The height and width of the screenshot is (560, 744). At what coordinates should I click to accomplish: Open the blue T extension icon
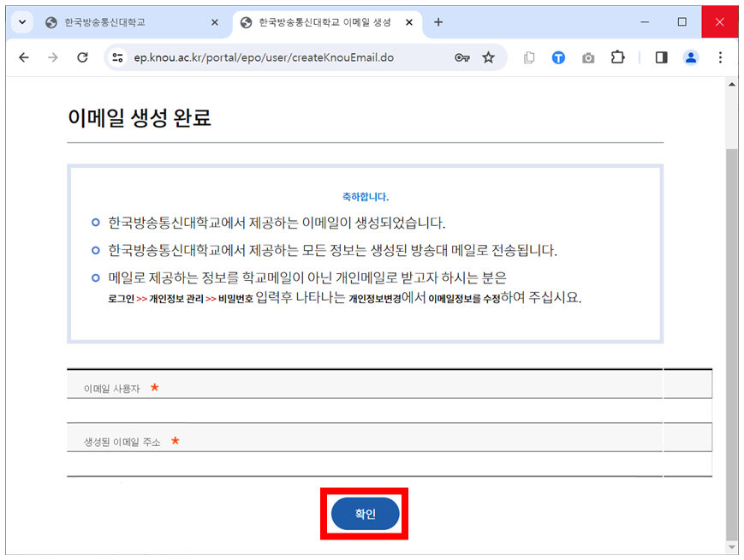558,57
